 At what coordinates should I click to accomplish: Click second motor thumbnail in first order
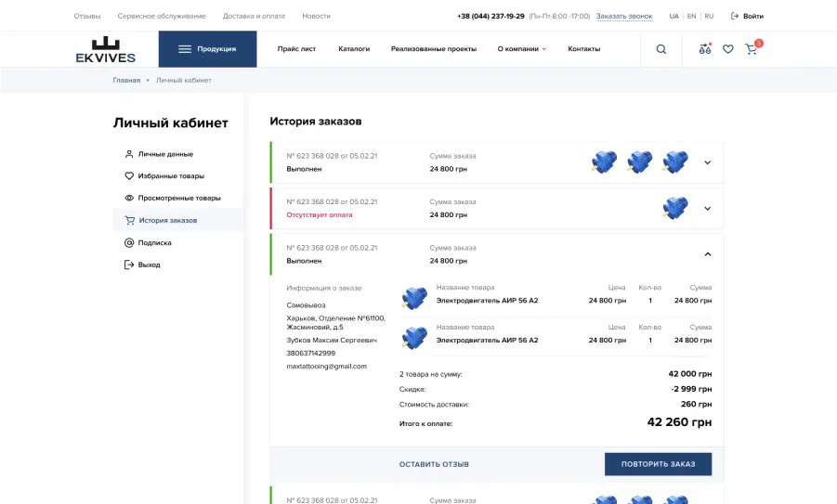(x=639, y=162)
